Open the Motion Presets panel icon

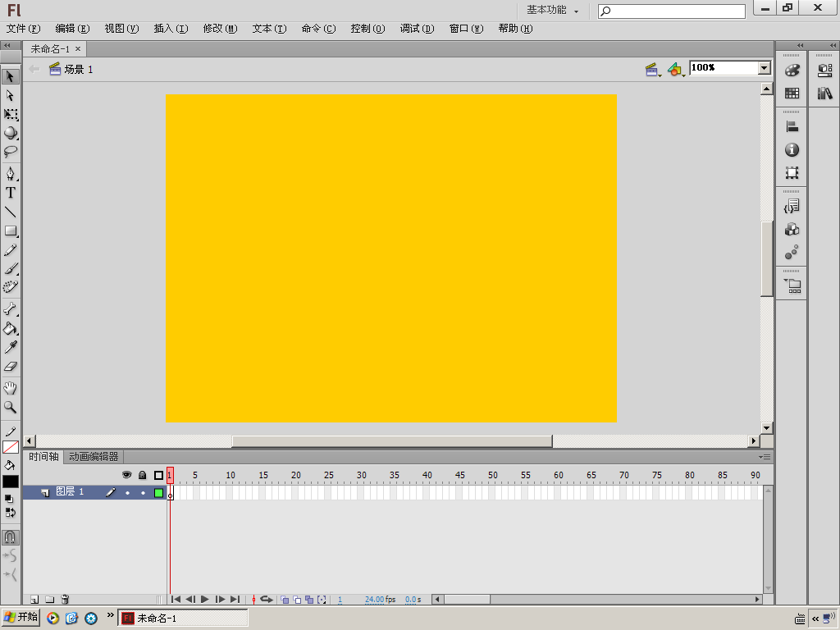792,253
